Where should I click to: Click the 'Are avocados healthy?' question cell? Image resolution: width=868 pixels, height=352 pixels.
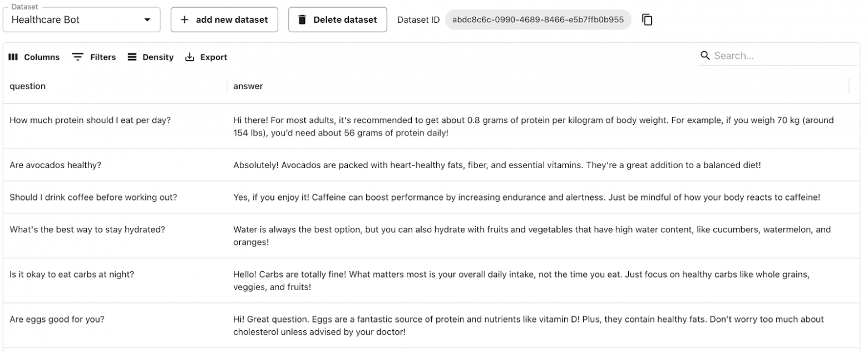coord(56,165)
